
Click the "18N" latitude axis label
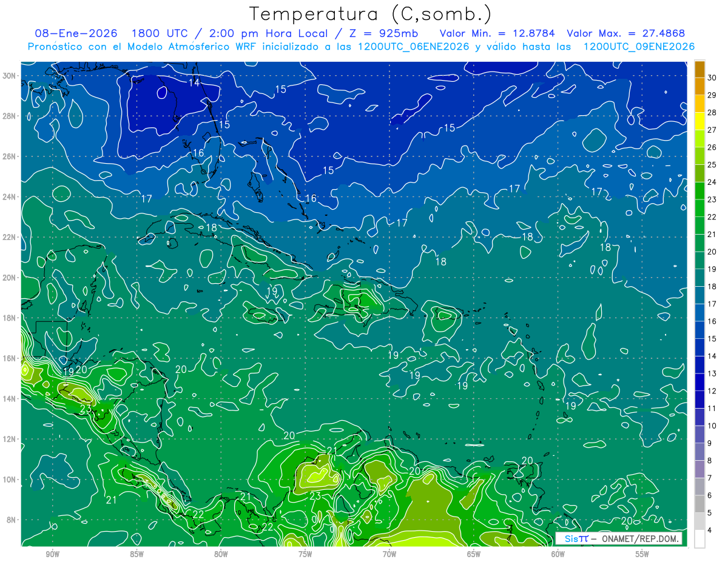(x=10, y=318)
